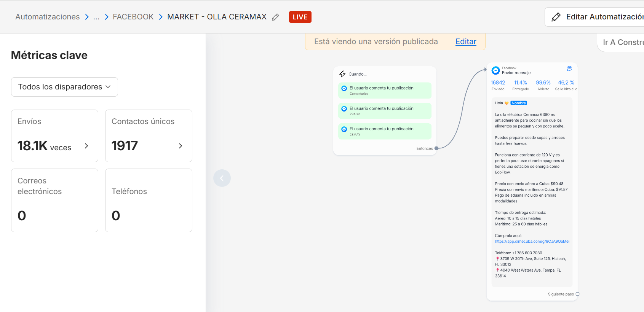Click the message body text of Enviar mensaje

tap(532, 192)
